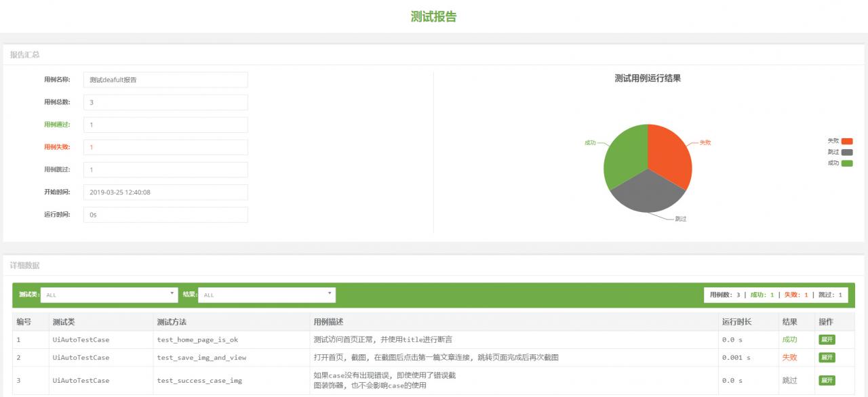
Task: Click the 运行时间 field showing 0s
Action: 165,214
